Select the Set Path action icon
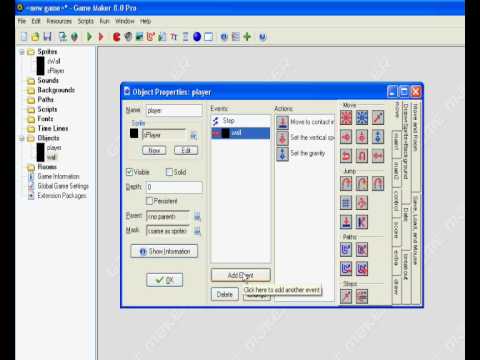The image size is (480, 360). 346,250
